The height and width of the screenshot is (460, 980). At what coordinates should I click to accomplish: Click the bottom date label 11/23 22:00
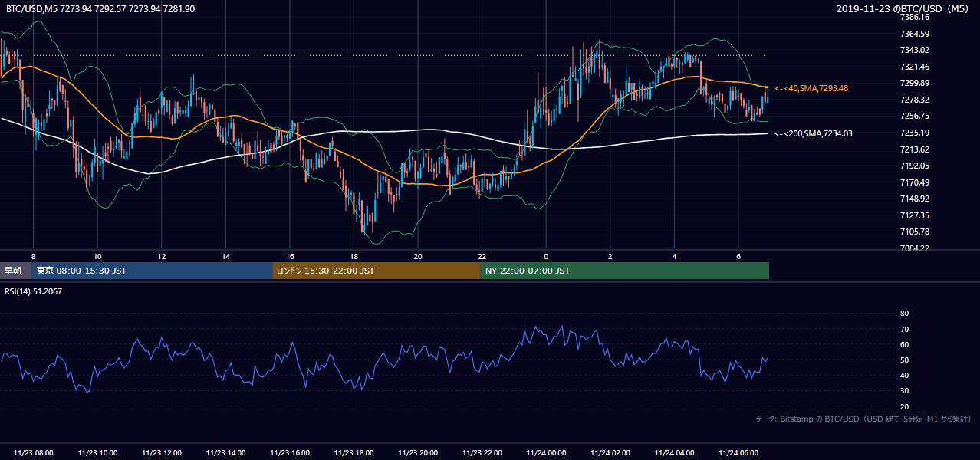482,453
